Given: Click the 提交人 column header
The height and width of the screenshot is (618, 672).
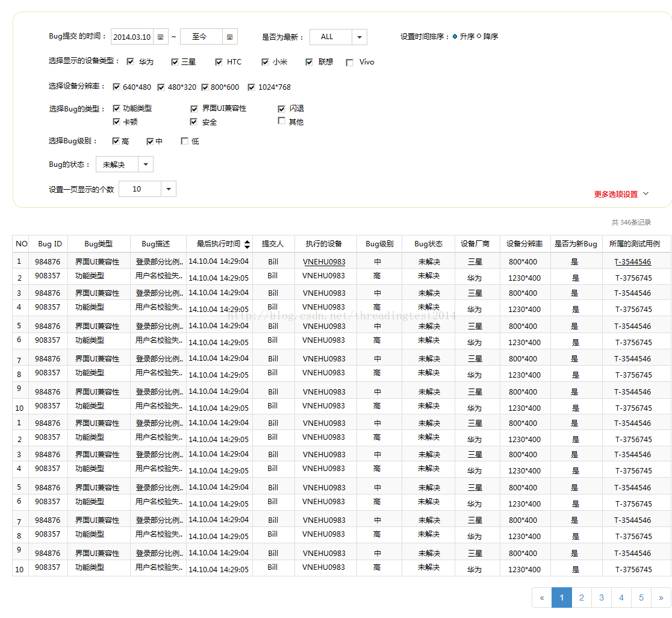Looking at the screenshot, I should tap(273, 244).
